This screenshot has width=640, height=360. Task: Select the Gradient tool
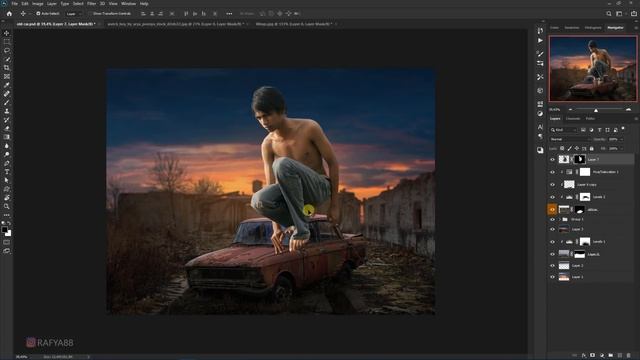(7, 137)
